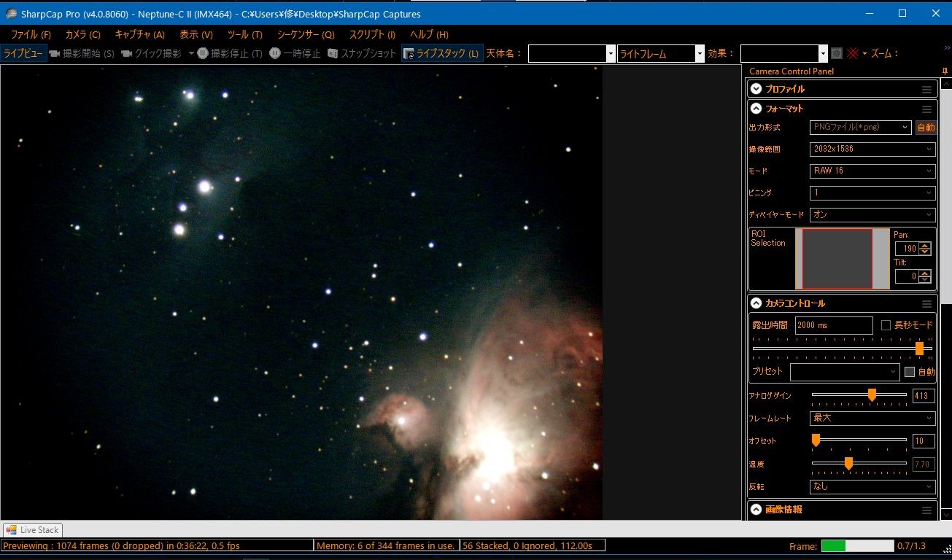Enable the 長秒モード checkbox
The height and width of the screenshot is (560, 952).
[886, 325]
